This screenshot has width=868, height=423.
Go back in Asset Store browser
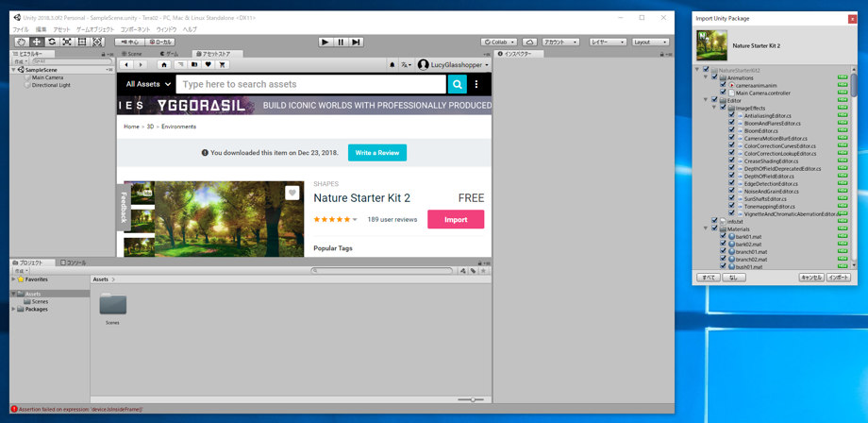pyautogui.click(x=126, y=65)
